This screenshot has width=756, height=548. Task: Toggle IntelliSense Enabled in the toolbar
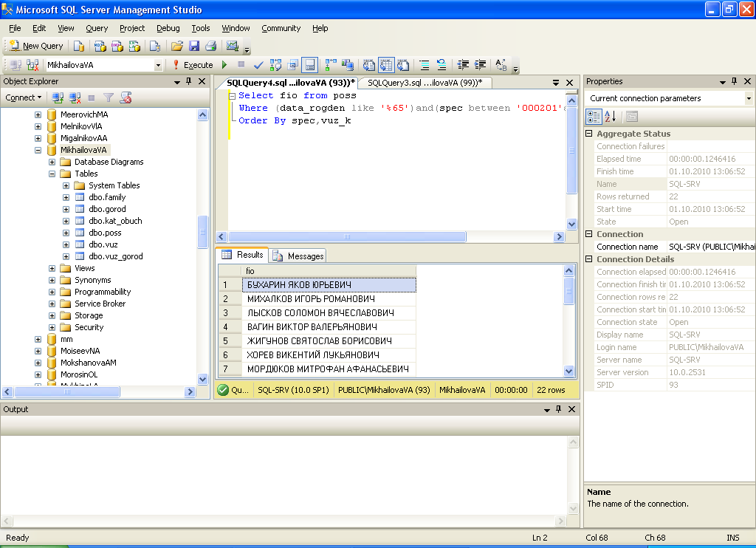(309, 65)
